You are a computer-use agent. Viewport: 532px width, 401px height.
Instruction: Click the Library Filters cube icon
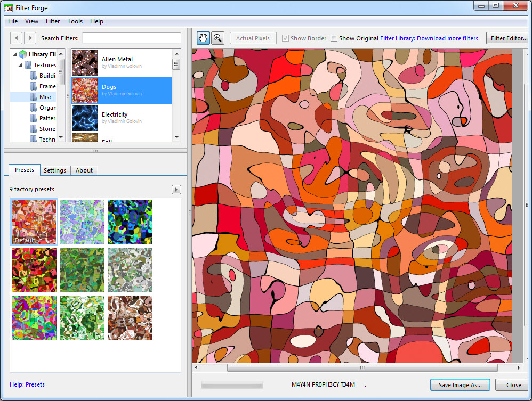click(x=23, y=54)
